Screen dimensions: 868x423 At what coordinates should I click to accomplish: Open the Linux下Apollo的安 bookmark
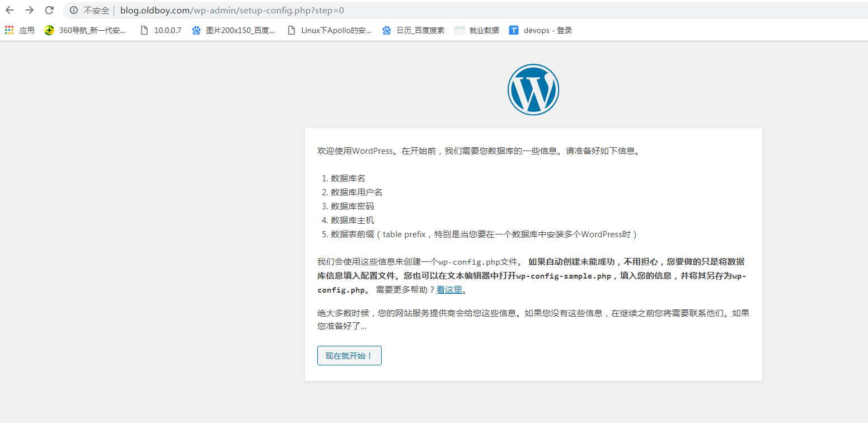[330, 30]
